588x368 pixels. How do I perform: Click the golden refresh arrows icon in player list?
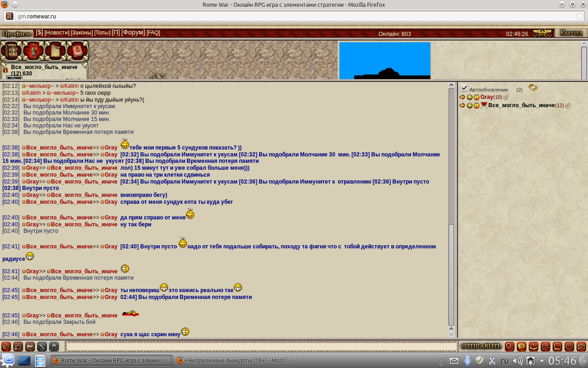[533, 87]
